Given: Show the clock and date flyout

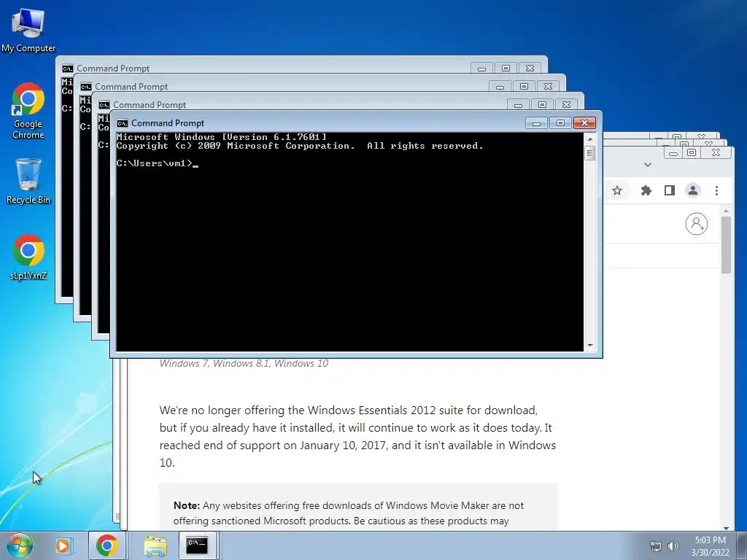Looking at the screenshot, I should 710,546.
